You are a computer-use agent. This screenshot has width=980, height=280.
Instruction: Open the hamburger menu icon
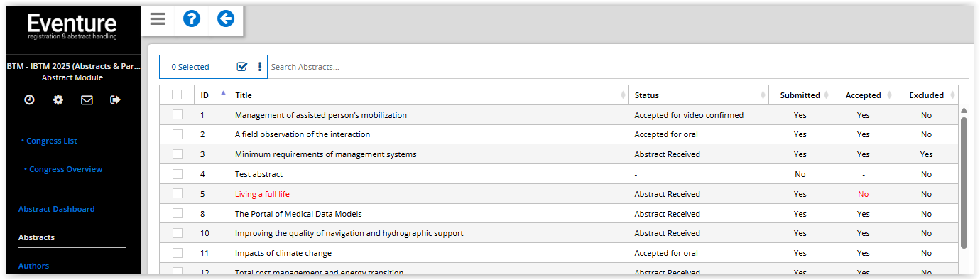pyautogui.click(x=158, y=19)
